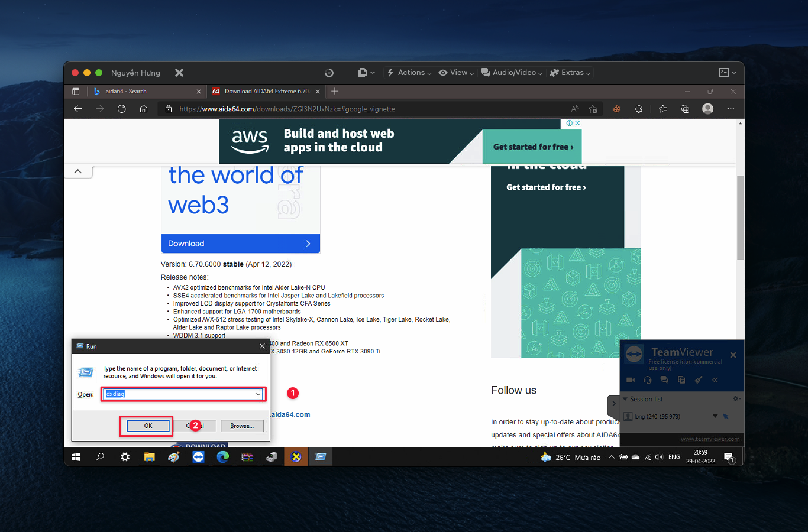Click the blue Download ad button
Image resolution: width=808 pixels, height=532 pixels.
coord(240,244)
